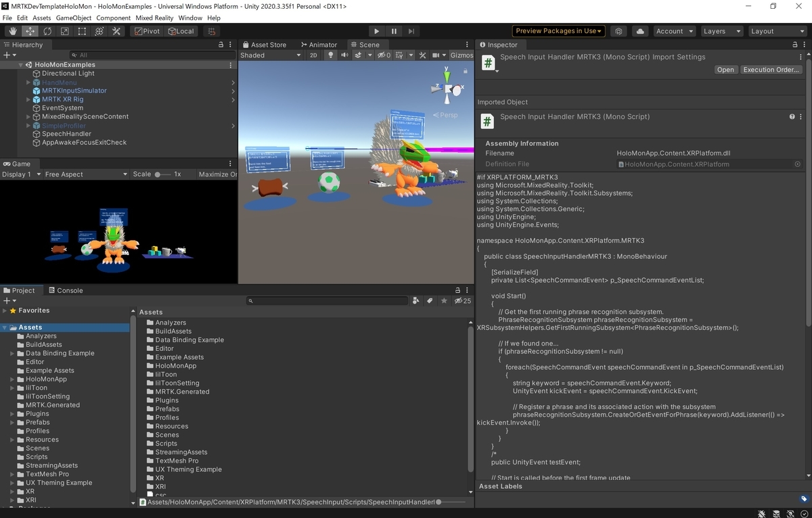The width and height of the screenshot is (812, 518).
Task: Open the Mixed Reality menu
Action: tap(154, 18)
